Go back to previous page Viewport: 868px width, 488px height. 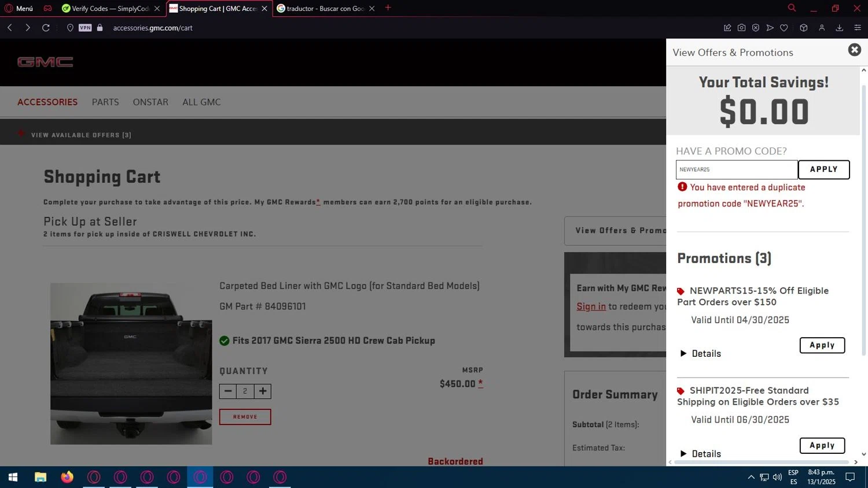[x=10, y=28]
